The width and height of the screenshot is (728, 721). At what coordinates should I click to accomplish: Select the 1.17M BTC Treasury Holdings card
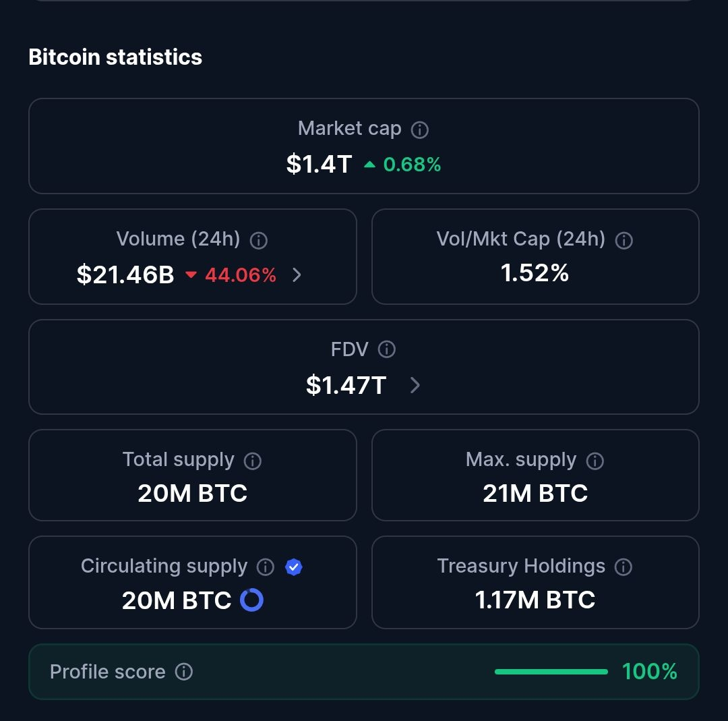coord(535,582)
